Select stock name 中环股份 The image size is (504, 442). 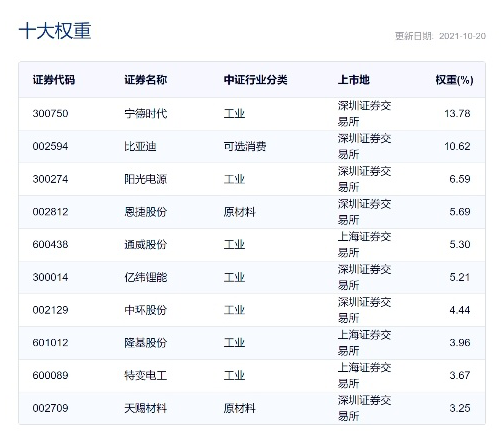(x=146, y=310)
